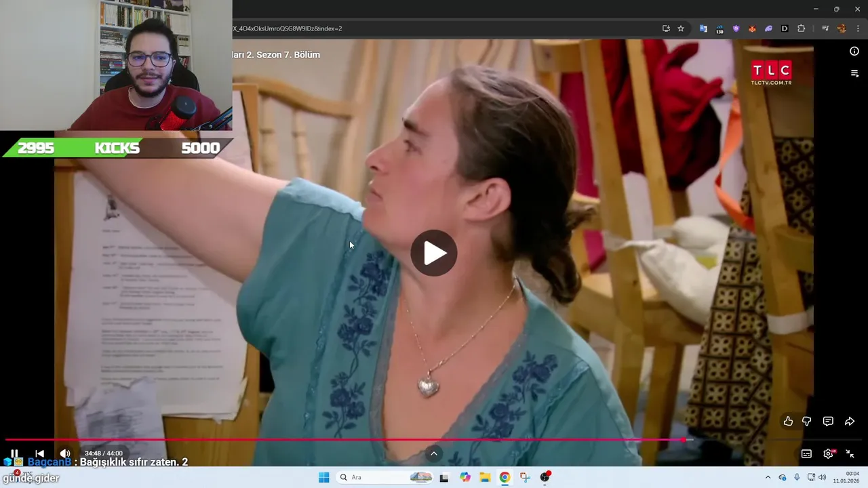The width and height of the screenshot is (868, 488).
Task: Launch Copilot from the taskbar
Action: click(465, 477)
